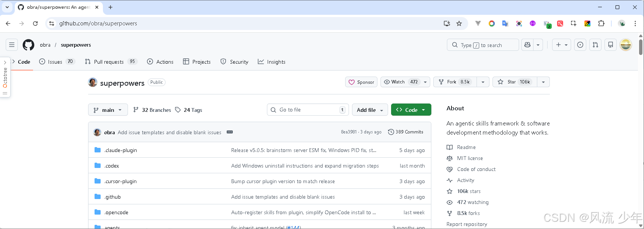This screenshot has height=229, width=644.
Task: Open commit hash 8ea3981
Action: coord(349,132)
